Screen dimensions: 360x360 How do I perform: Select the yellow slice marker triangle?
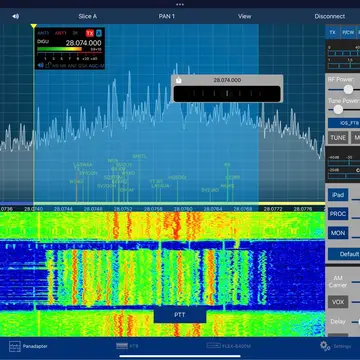(x=33, y=26)
